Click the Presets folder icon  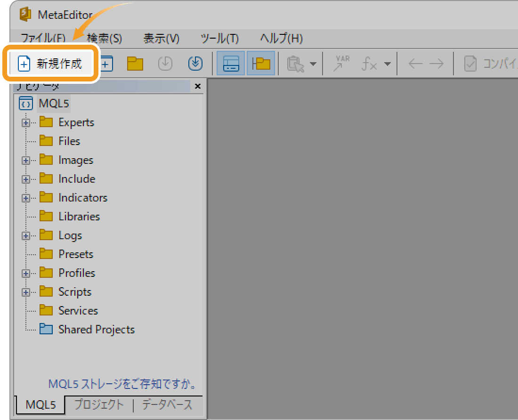point(46,254)
